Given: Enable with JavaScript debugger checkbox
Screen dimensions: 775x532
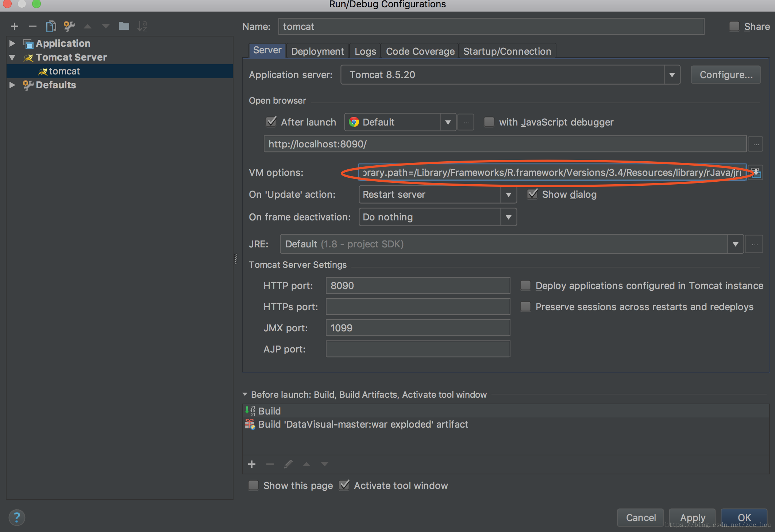Looking at the screenshot, I should 489,122.
